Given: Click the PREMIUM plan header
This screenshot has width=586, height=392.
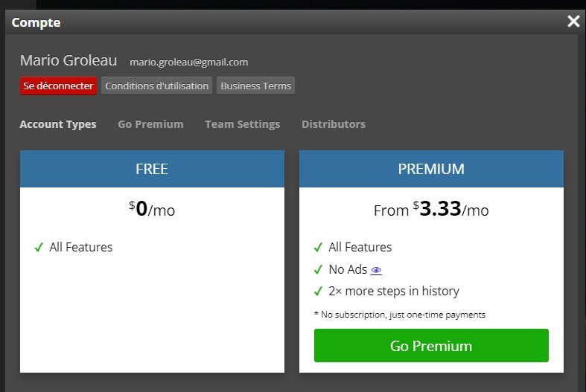Looking at the screenshot, I should coord(431,169).
